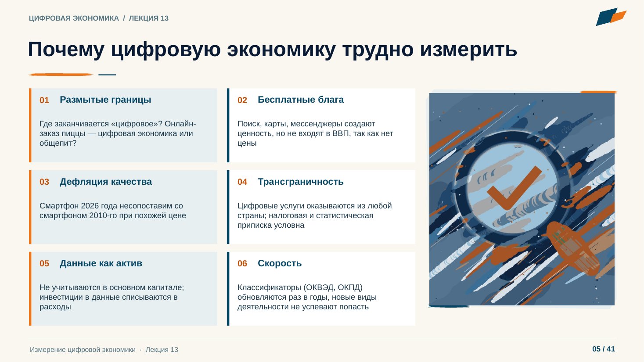Select the number "01" on the first card
The width and height of the screenshot is (644, 362).
[x=44, y=100]
